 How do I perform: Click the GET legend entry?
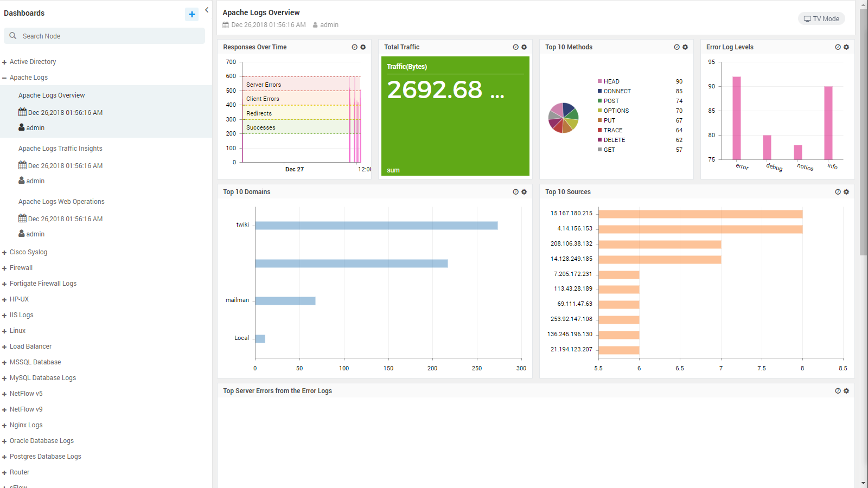pyautogui.click(x=609, y=150)
